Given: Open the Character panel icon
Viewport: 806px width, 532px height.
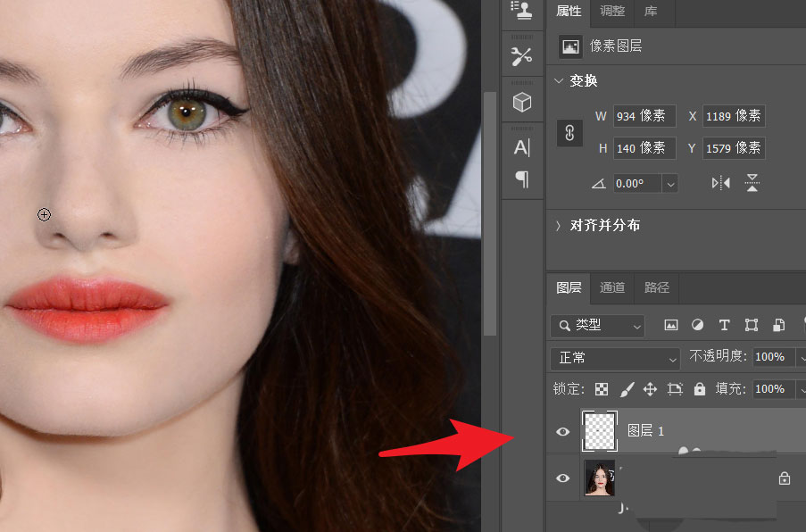Looking at the screenshot, I should [521, 148].
